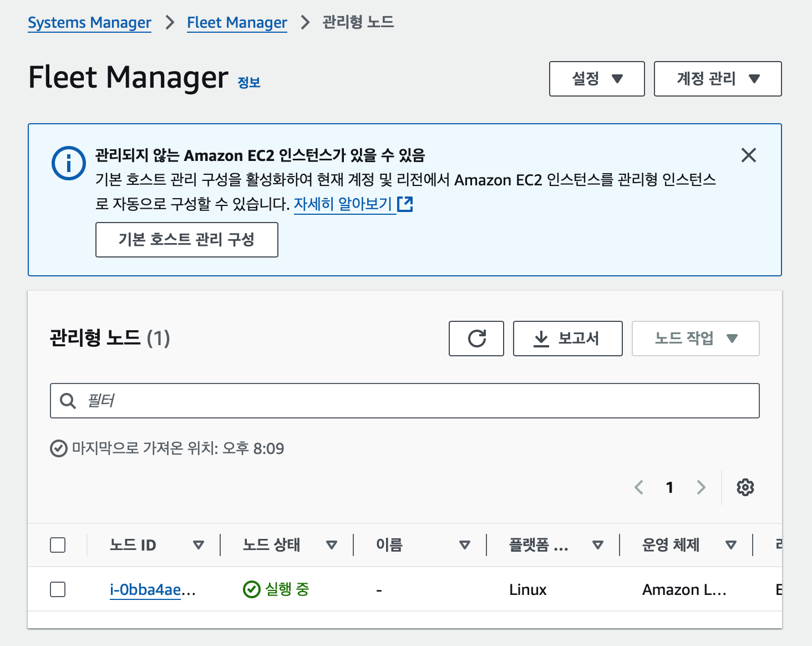Open the 설정 dropdown
This screenshot has height=646, width=812.
point(597,79)
